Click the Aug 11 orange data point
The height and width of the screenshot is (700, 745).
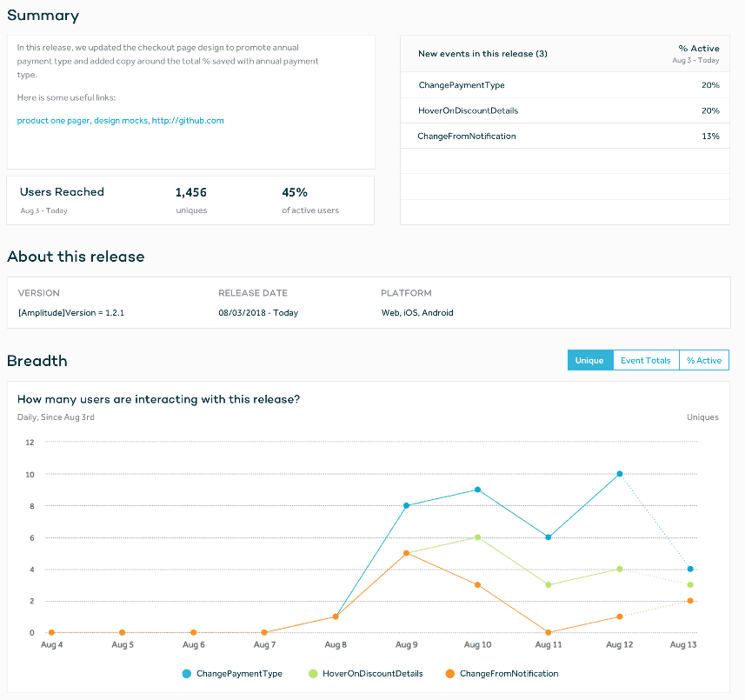(x=548, y=631)
